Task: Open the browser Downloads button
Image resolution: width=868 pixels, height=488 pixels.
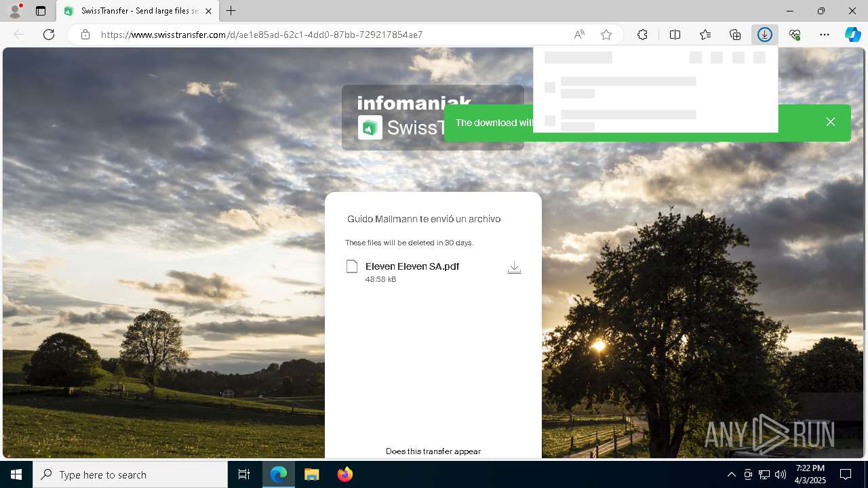Action: (765, 35)
